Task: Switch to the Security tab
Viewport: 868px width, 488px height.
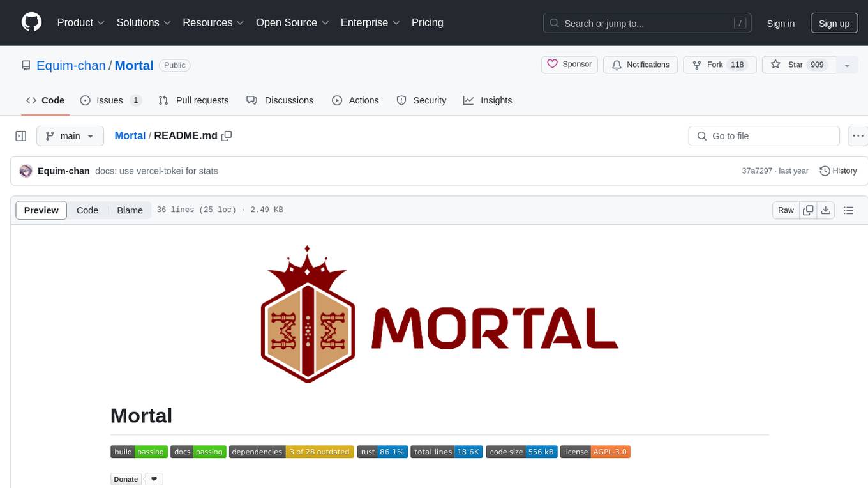Action: (x=421, y=100)
